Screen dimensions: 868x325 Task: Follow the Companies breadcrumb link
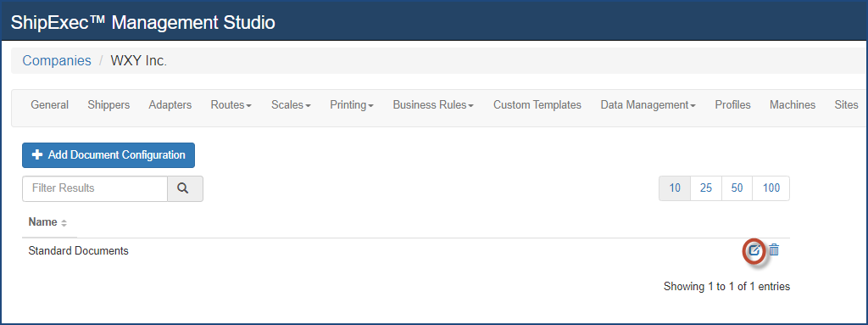click(57, 60)
